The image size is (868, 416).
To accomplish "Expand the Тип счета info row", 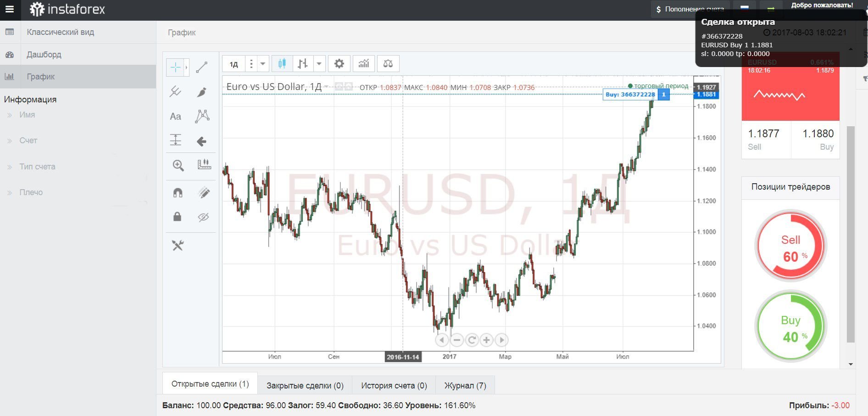I will 37,167.
